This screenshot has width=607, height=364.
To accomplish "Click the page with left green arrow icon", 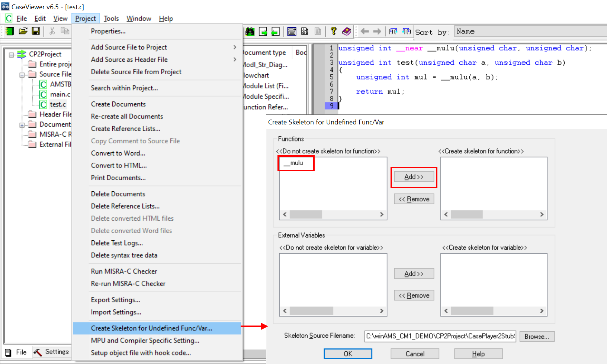I will point(275,32).
